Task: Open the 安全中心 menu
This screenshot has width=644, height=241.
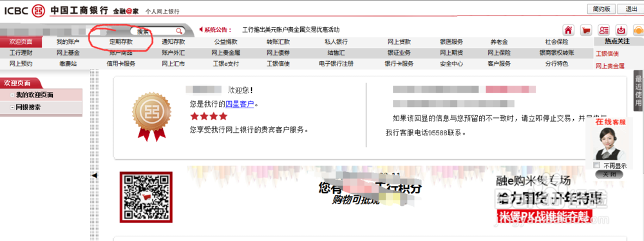Action: point(451,64)
